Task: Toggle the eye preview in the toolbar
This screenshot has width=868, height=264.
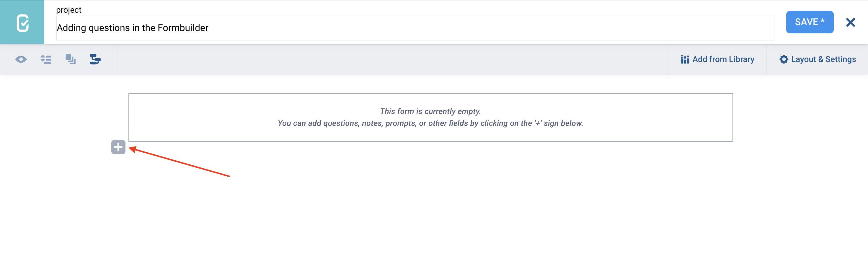Action: point(21,59)
